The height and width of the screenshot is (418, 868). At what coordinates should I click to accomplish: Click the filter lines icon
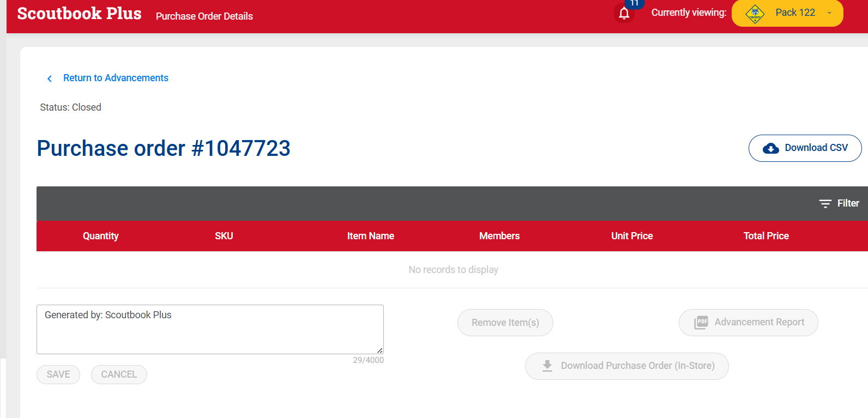point(825,203)
